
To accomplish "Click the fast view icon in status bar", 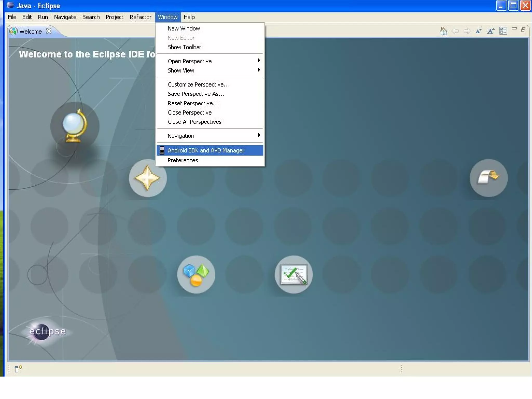I will [x=18, y=369].
